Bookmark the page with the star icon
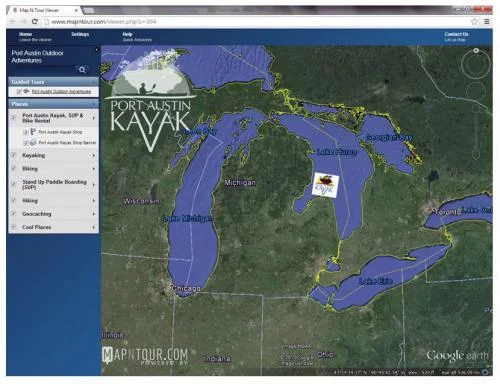The image size is (500, 384). pyautogui.click(x=474, y=22)
